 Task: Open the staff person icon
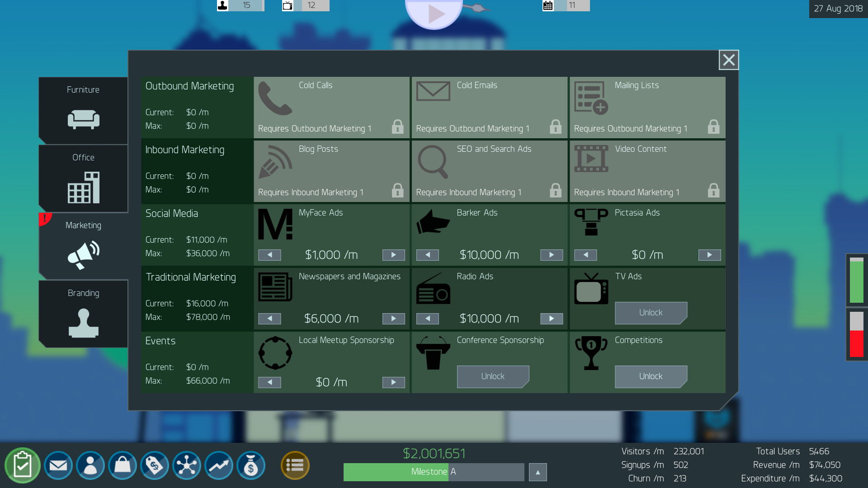coord(90,465)
